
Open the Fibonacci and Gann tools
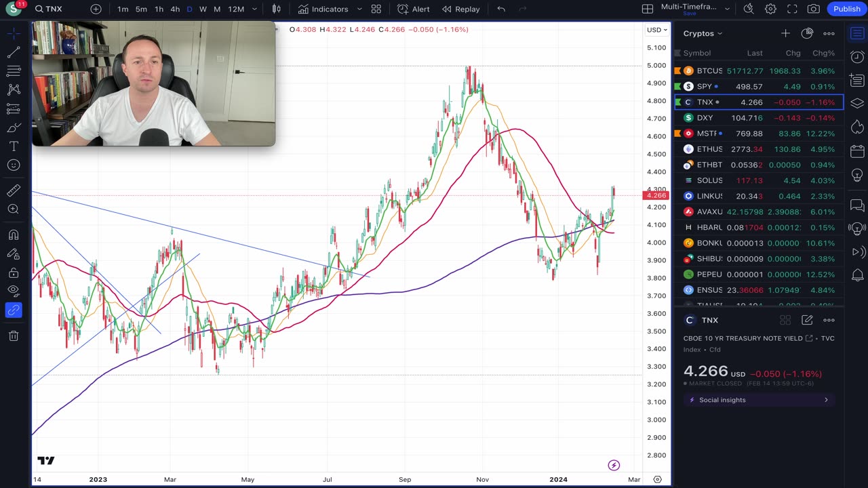click(x=14, y=71)
